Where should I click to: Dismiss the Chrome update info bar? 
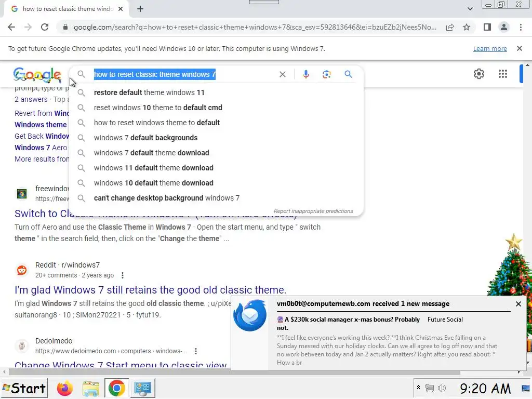tap(520, 48)
